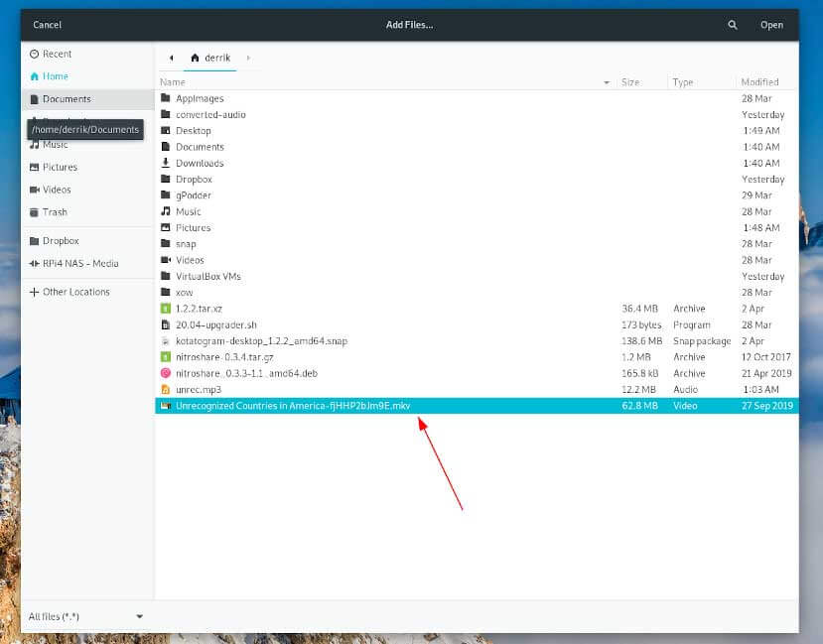This screenshot has height=644, width=823.
Task: Click the Pictures icon in sidebar
Action: click(34, 167)
